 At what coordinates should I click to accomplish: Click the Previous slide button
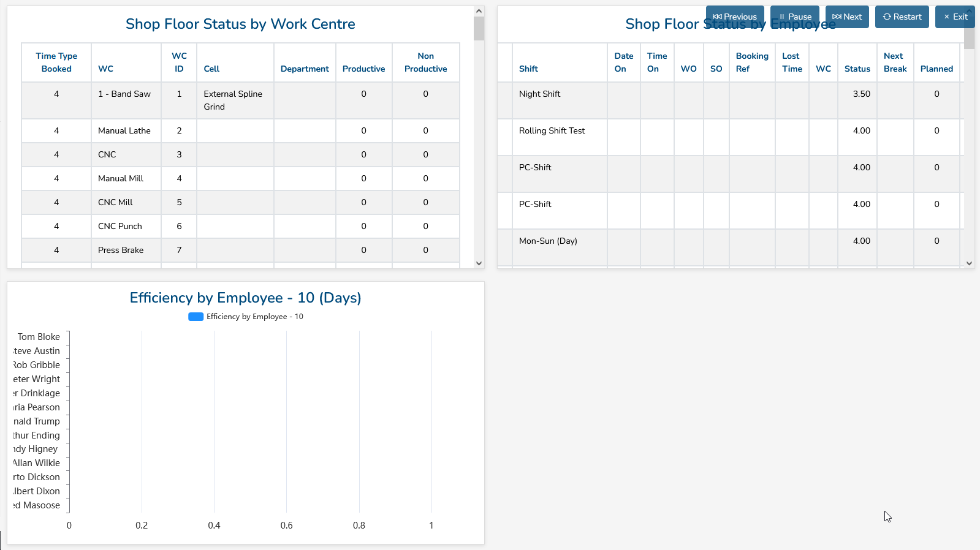[x=734, y=17]
